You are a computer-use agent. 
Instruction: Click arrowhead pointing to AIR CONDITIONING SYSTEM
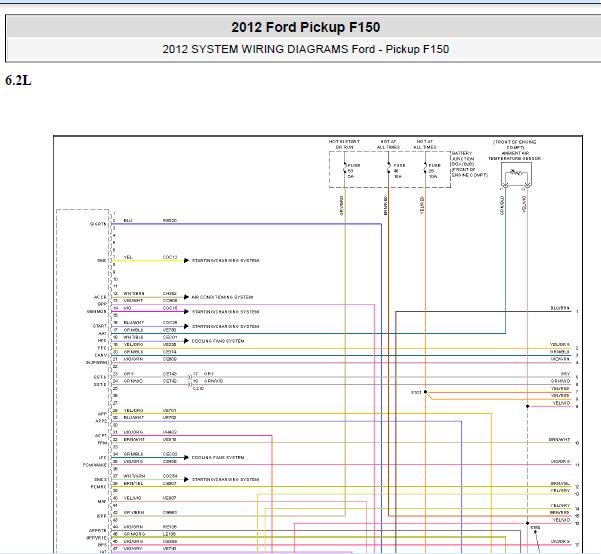(x=186, y=297)
